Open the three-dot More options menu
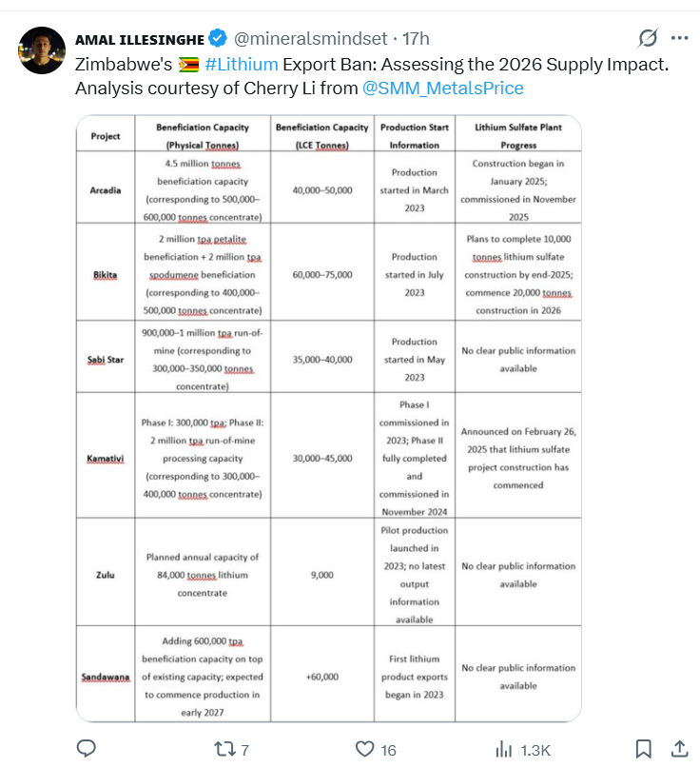700x768 pixels. 679,38
